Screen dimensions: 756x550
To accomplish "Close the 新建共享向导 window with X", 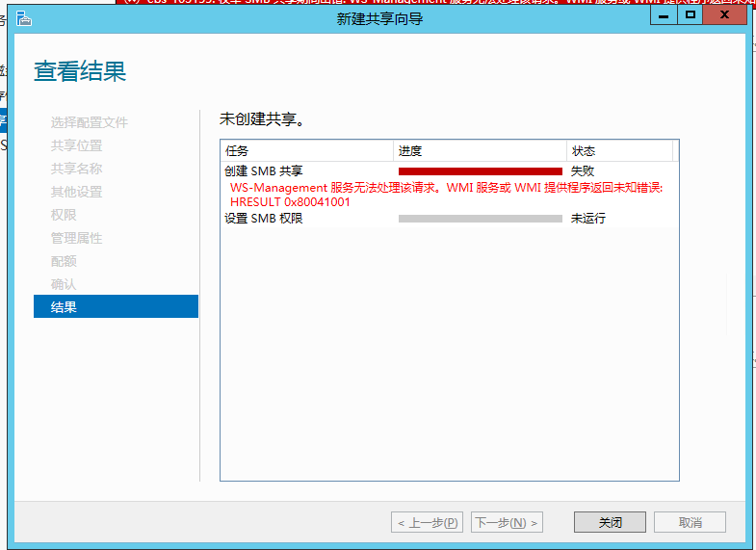I will [724, 15].
